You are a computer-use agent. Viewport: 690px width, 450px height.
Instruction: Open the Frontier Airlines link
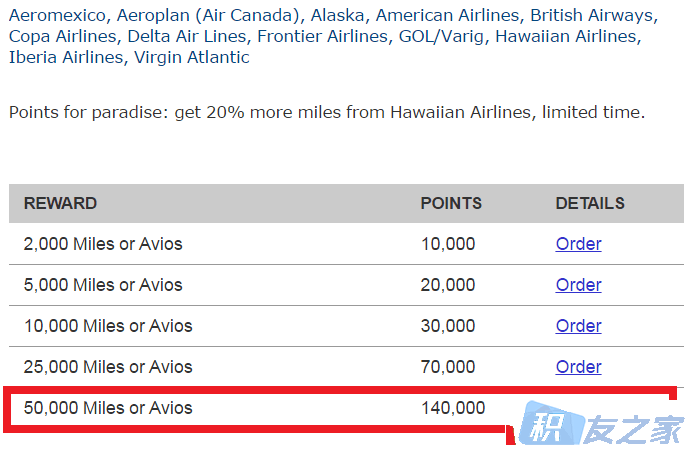tap(322, 37)
